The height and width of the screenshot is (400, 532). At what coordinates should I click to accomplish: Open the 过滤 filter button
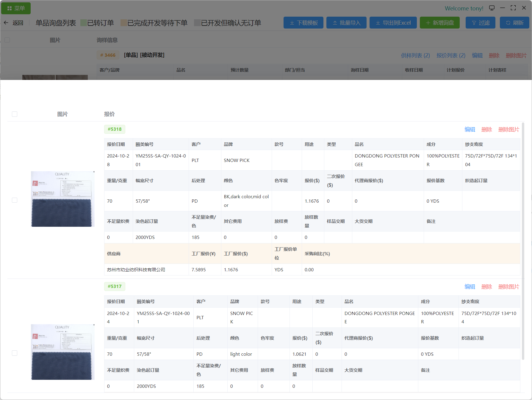coord(480,23)
